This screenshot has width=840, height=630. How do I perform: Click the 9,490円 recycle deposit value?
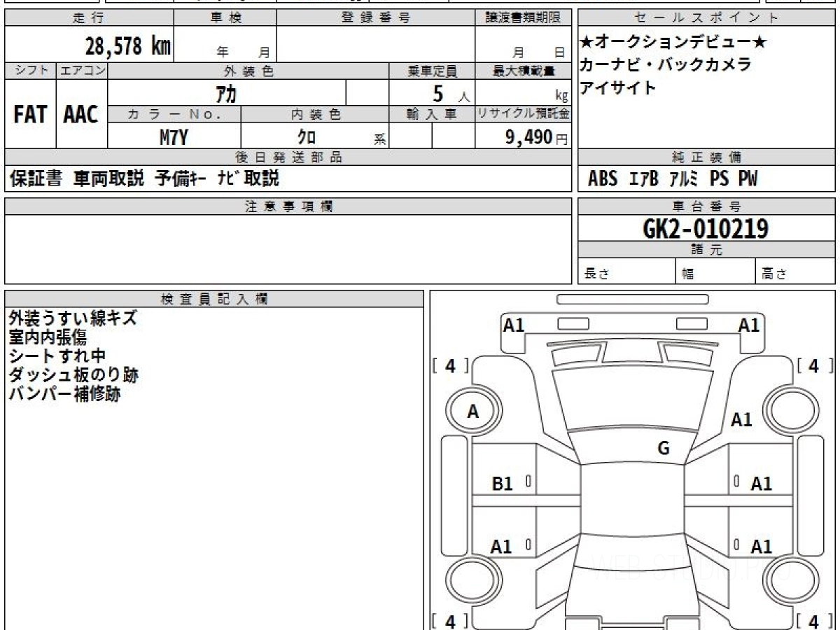[536, 138]
